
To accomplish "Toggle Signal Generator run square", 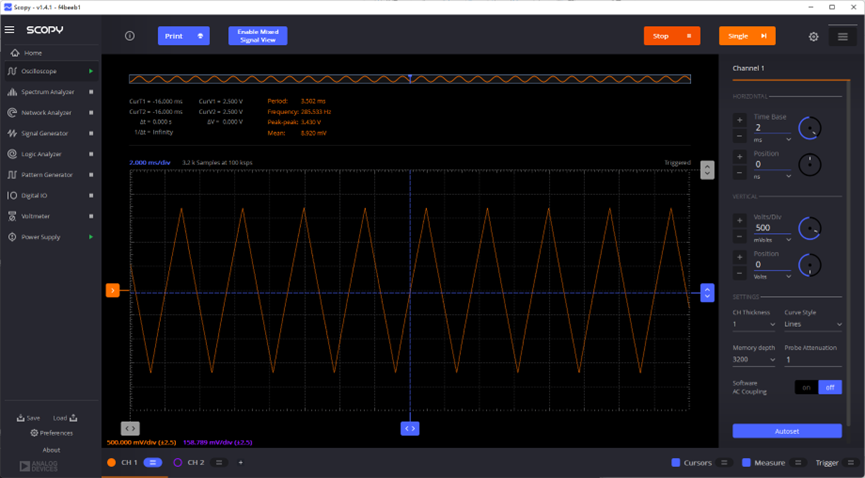I will (x=91, y=134).
